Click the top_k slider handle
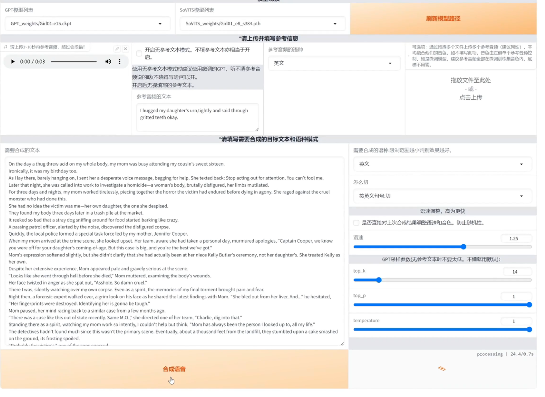Viewport: 545px width, 397px height. pos(379,280)
